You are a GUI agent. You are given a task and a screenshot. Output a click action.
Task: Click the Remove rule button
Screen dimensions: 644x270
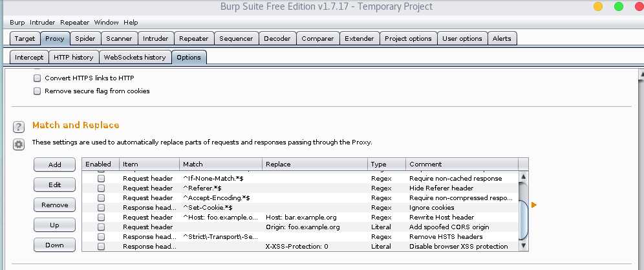[x=54, y=205]
